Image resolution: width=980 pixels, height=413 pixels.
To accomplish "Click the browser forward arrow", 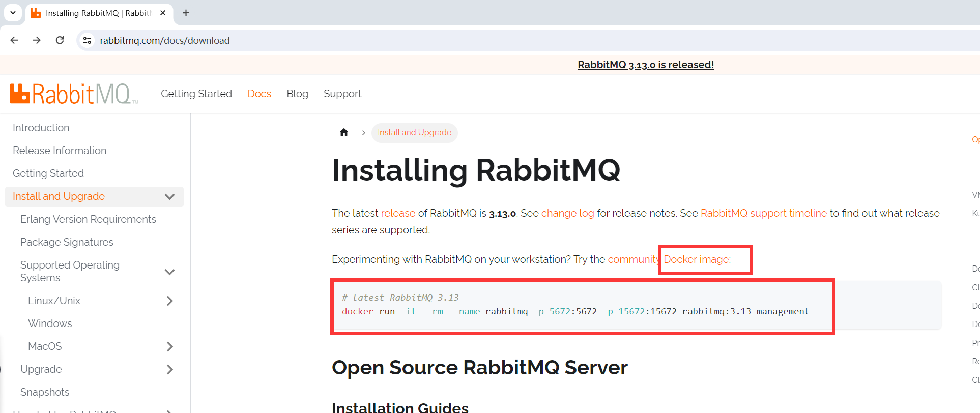I will (x=37, y=40).
